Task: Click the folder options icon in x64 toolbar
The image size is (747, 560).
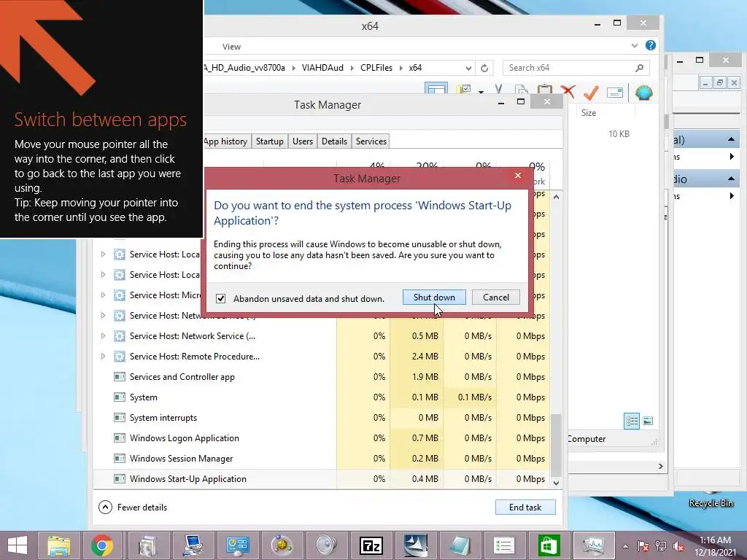Action: [464, 90]
